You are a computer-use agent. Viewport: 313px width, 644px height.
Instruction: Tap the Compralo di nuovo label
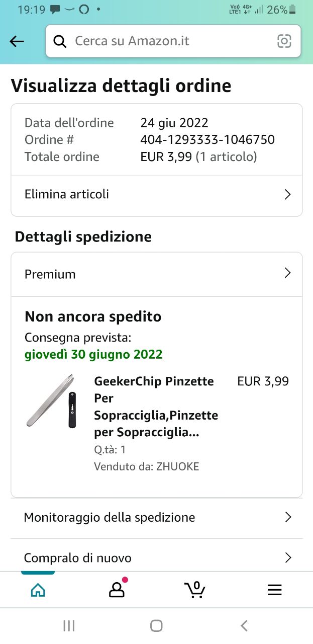[78, 558]
